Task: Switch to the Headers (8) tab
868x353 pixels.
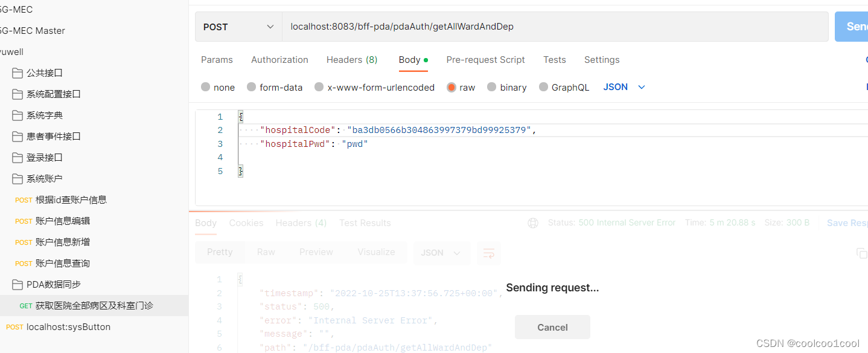Action: tap(352, 59)
